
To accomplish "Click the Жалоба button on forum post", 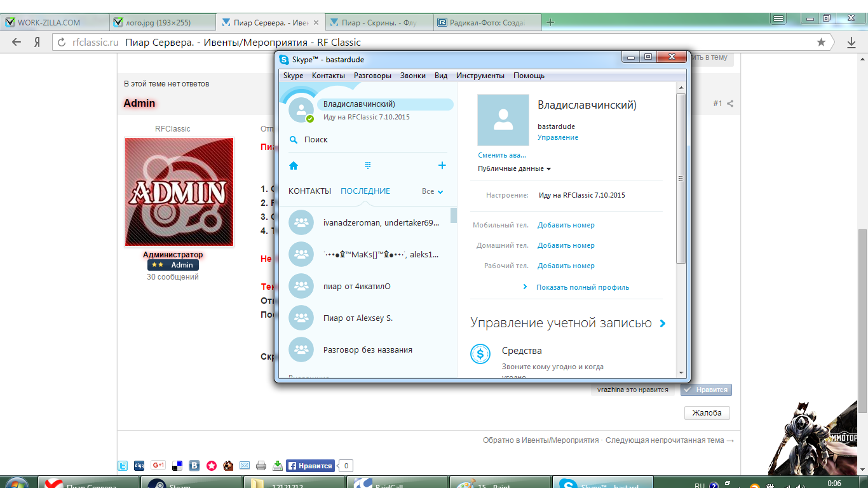I will [707, 413].
